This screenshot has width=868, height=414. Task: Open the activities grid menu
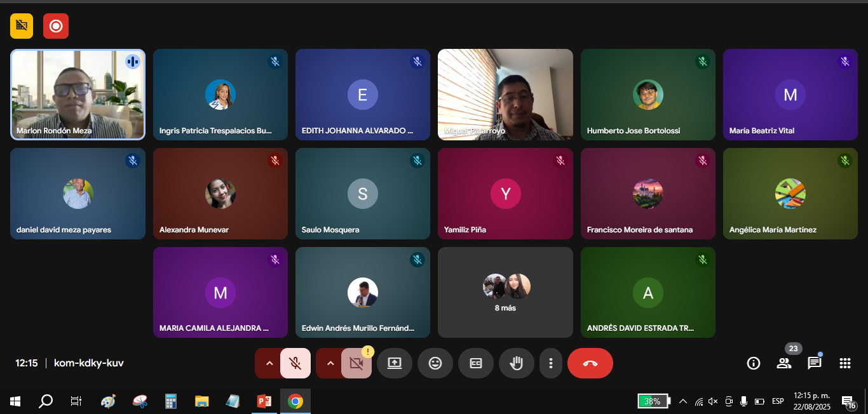click(x=845, y=363)
